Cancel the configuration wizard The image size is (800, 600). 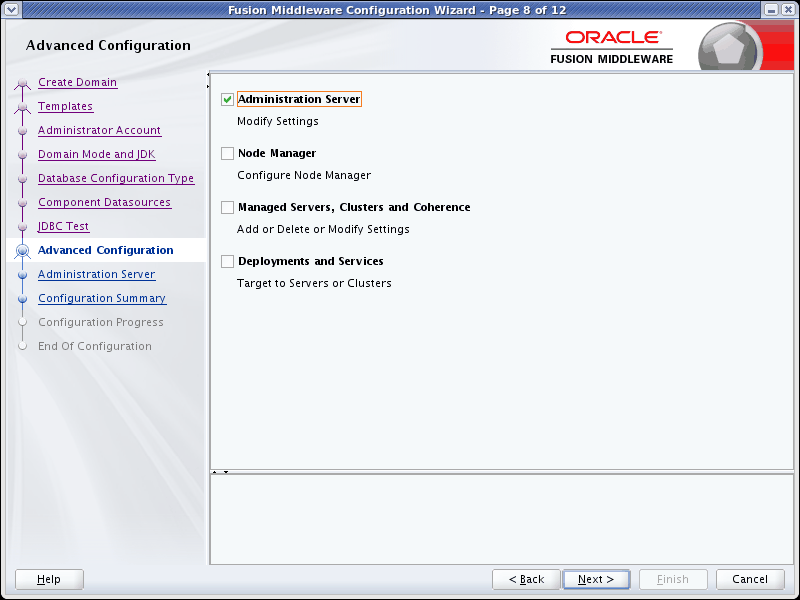(x=750, y=579)
